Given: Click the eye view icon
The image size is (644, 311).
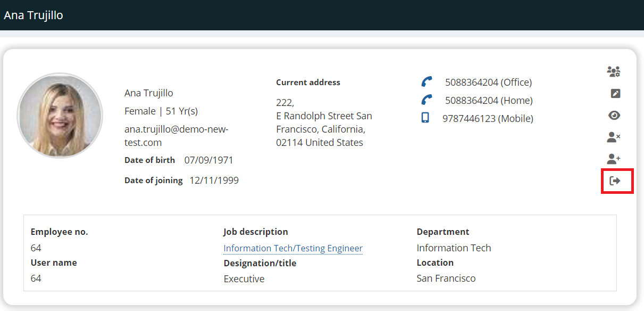Looking at the screenshot, I should (x=614, y=116).
